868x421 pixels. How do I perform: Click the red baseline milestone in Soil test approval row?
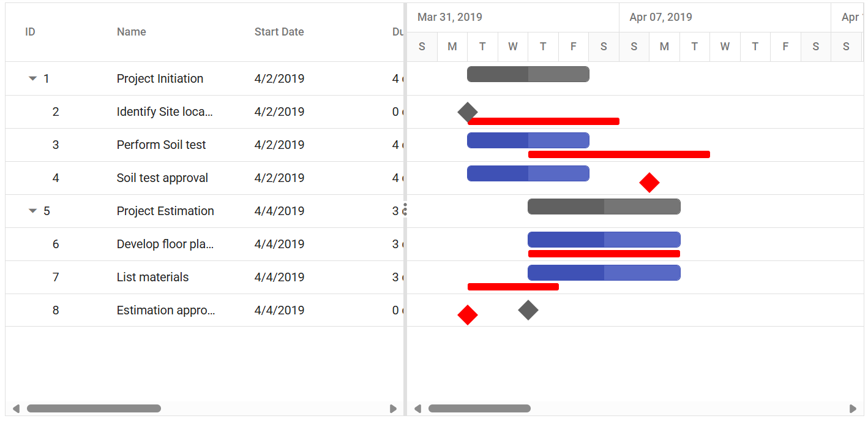click(649, 182)
